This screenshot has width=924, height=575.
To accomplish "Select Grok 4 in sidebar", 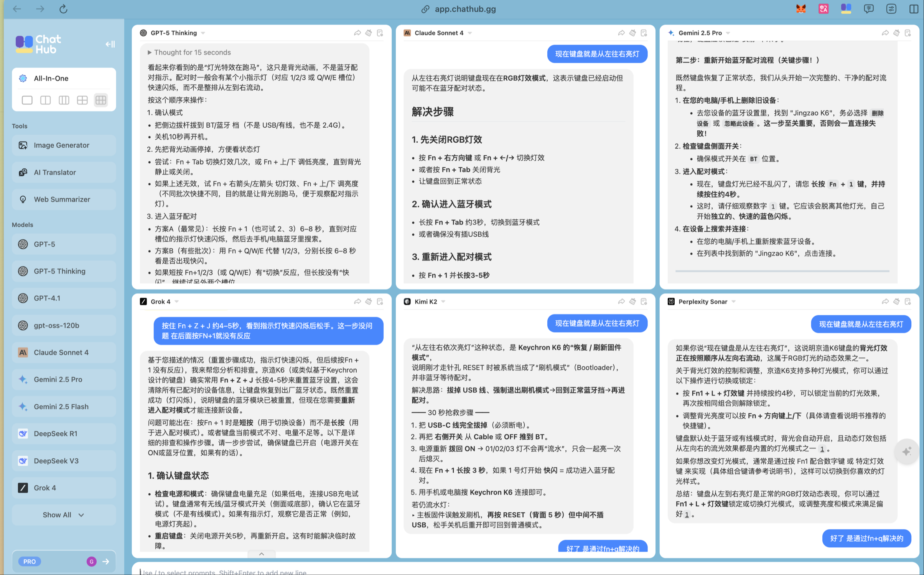I will pyautogui.click(x=64, y=488).
